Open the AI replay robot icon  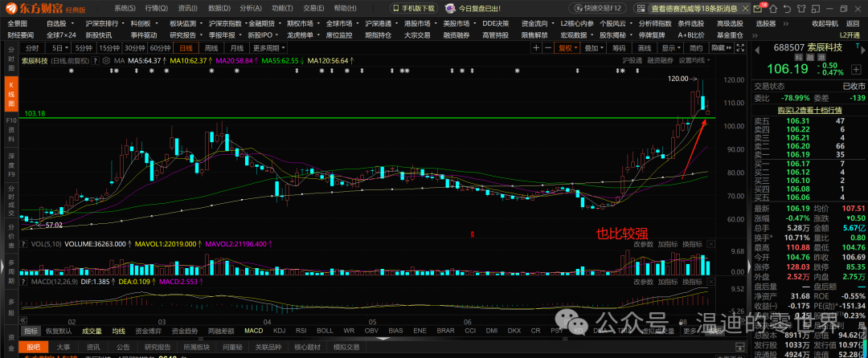point(450,8)
